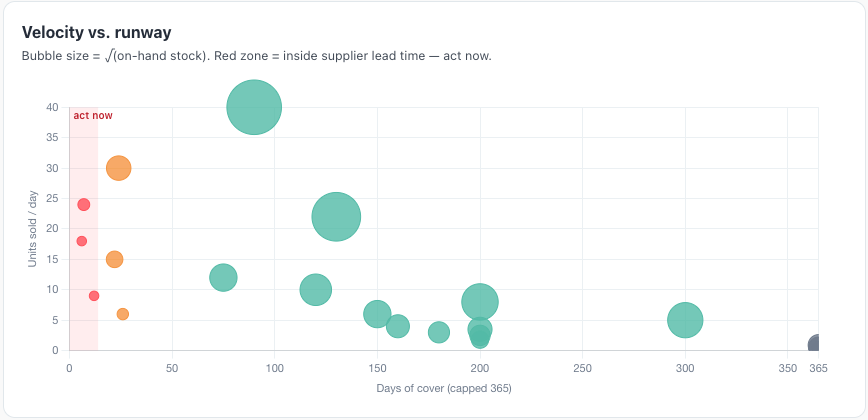The image size is (868, 420).
Task: Select the green bubble at 120 days cover
Action: [x=316, y=290]
